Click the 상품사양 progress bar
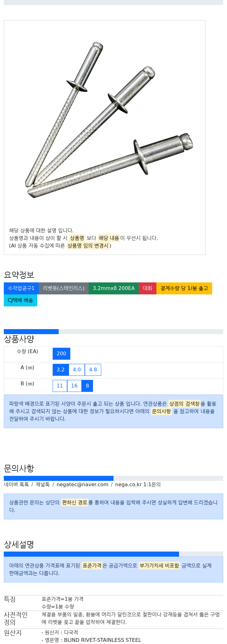Screen dimensions: 227x644 tap(113, 332)
